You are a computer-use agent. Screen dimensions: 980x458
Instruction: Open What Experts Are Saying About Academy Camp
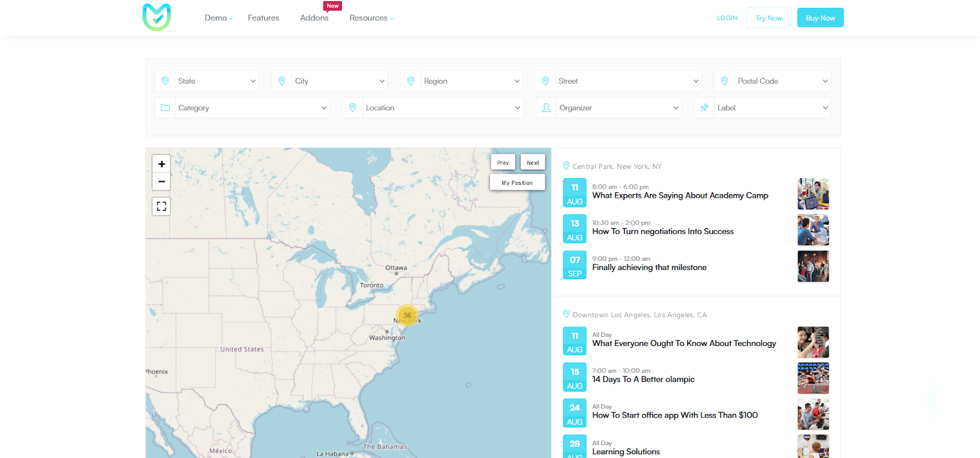tap(680, 196)
